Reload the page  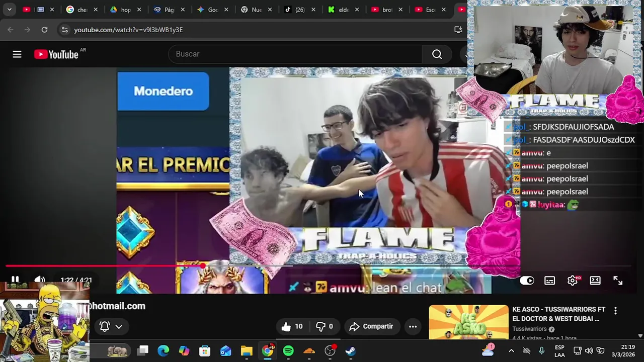click(x=44, y=30)
